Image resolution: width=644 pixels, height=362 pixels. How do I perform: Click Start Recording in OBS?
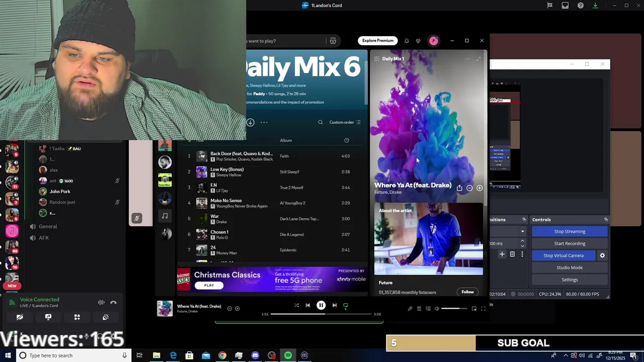570,243
